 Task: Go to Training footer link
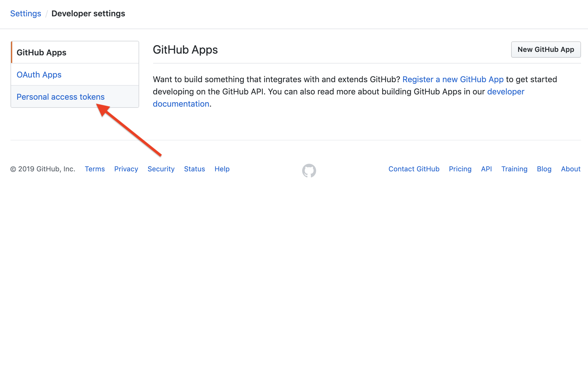(x=514, y=169)
